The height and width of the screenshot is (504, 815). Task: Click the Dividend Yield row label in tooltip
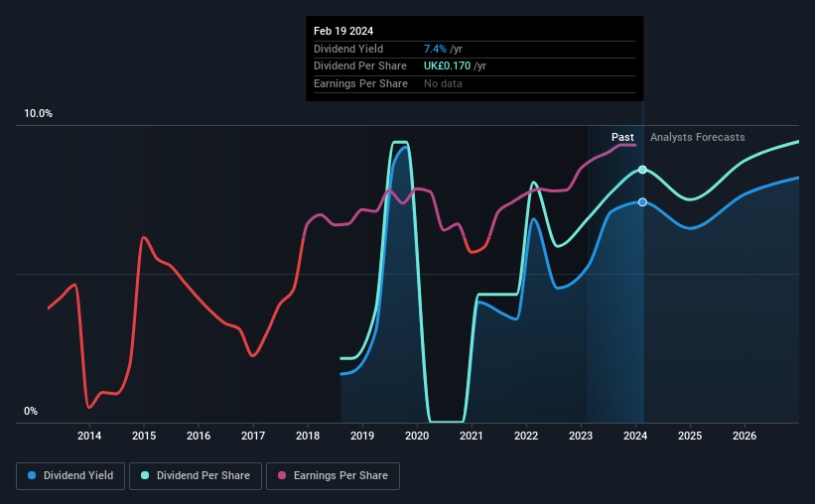point(348,49)
